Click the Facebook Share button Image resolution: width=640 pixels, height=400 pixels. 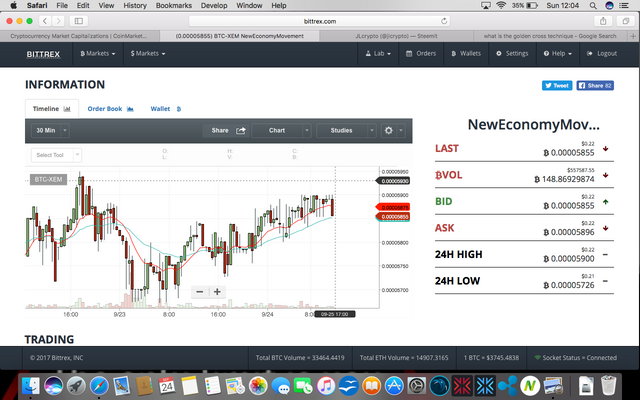pos(595,85)
